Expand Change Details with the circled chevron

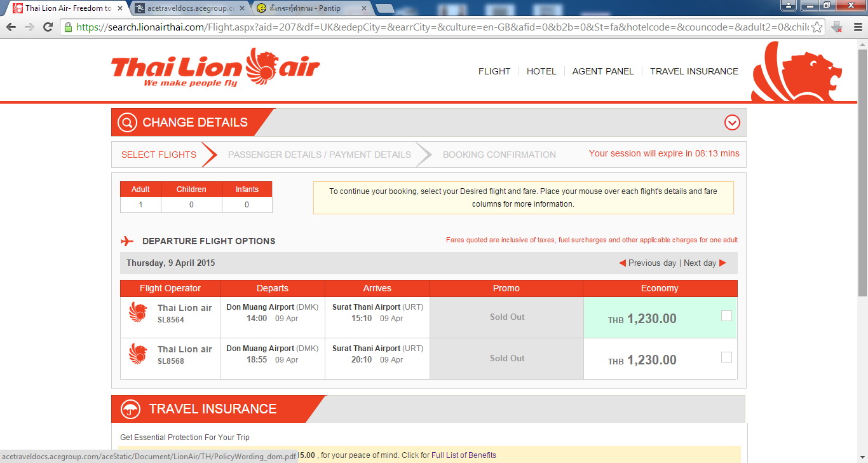732,122
